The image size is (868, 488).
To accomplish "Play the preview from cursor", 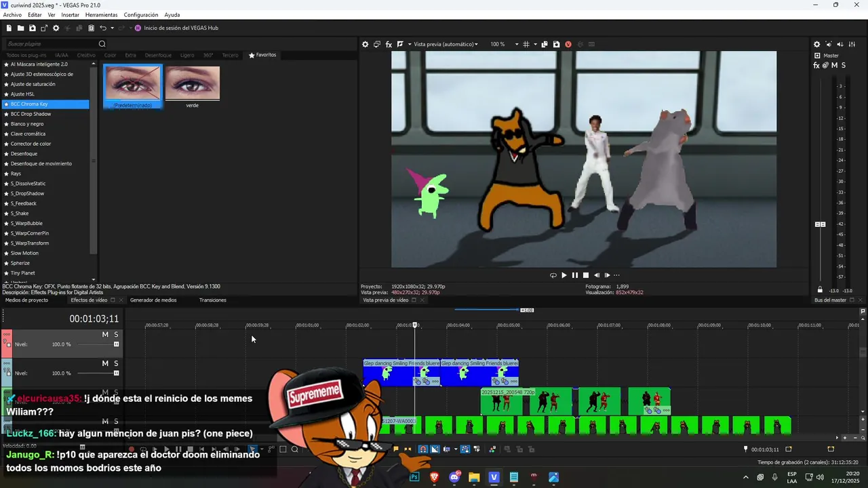I will (564, 275).
